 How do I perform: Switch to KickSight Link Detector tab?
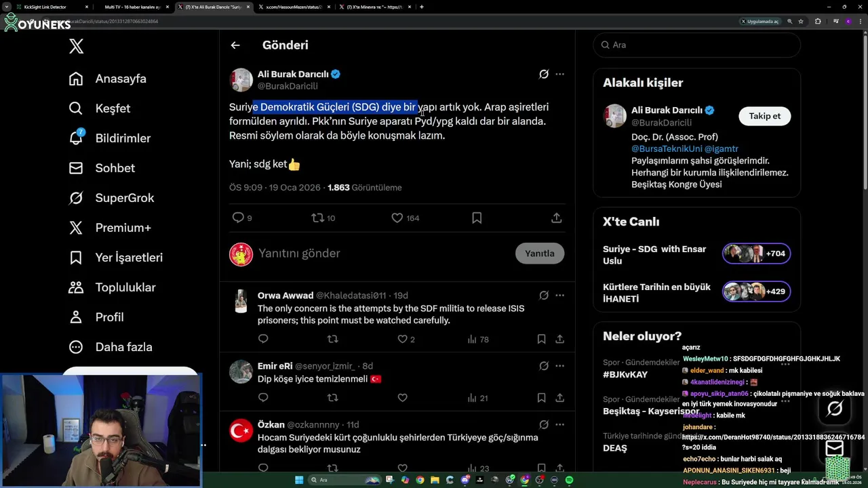coord(51,7)
